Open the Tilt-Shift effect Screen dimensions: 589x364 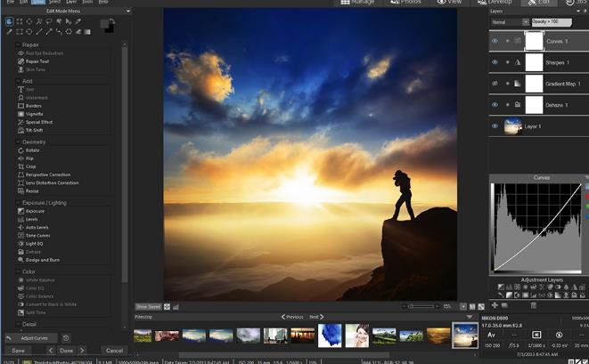tap(34, 129)
